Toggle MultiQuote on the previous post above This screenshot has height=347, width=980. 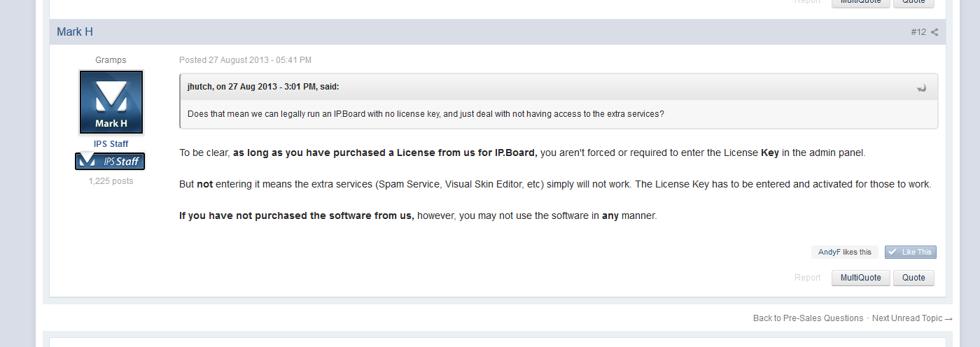(x=860, y=2)
